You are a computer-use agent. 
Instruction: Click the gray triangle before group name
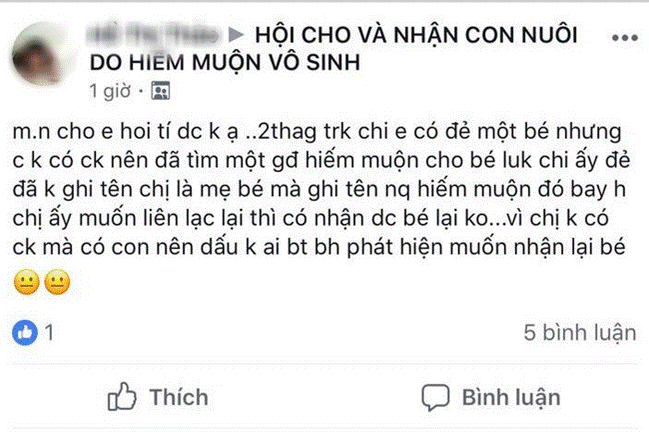(236, 35)
